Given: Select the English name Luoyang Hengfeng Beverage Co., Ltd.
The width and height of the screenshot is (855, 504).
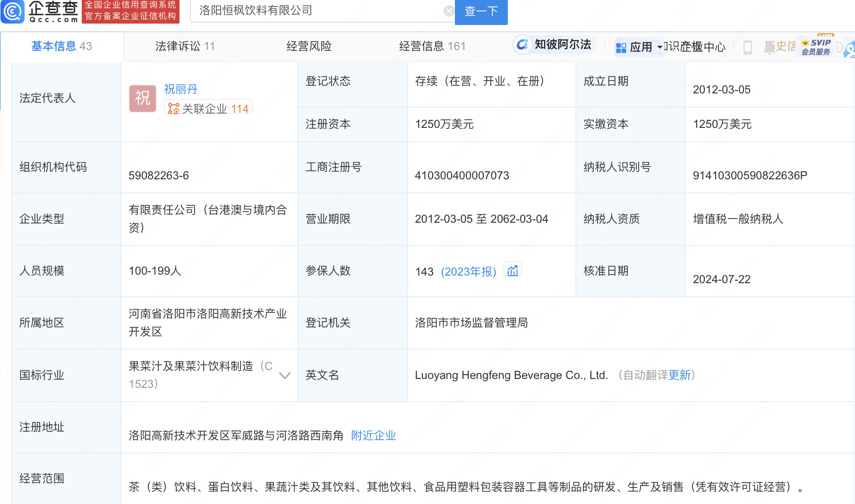Looking at the screenshot, I should click(512, 375).
